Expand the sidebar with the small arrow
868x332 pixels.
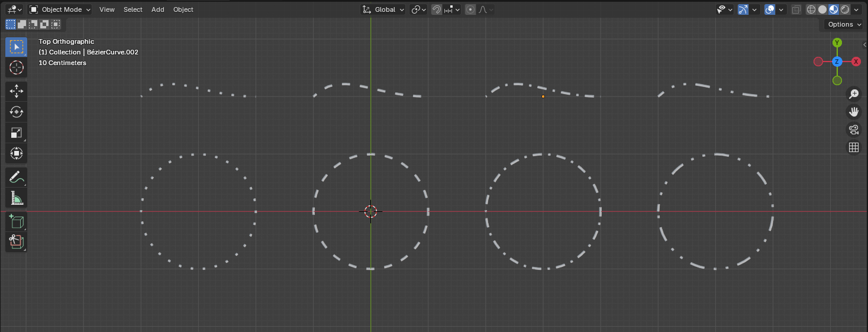coord(864,44)
